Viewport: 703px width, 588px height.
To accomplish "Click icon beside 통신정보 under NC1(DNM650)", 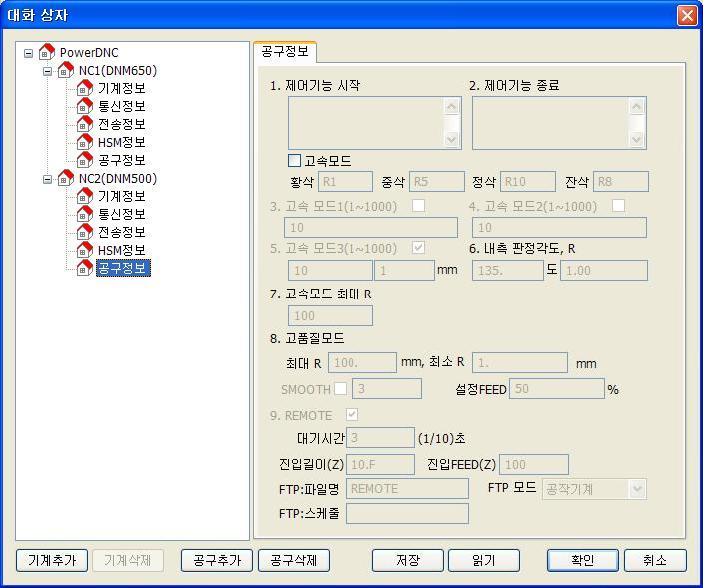I will click(x=85, y=106).
